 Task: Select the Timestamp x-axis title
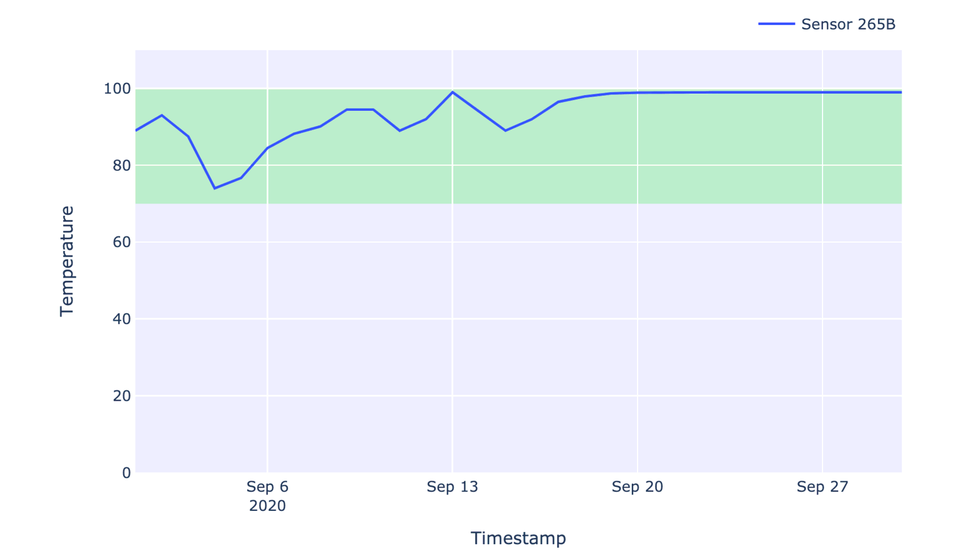pos(518,538)
